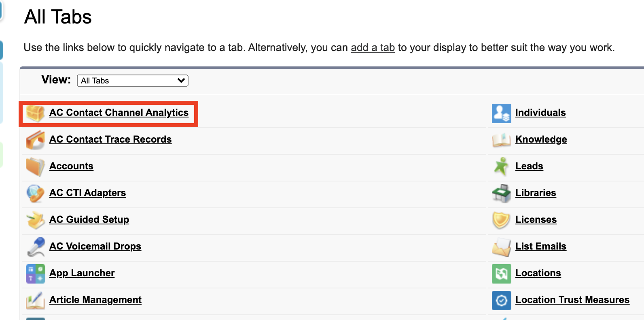Click the Accounts folder icon
Screen dimensions: 644x320
click(35, 166)
